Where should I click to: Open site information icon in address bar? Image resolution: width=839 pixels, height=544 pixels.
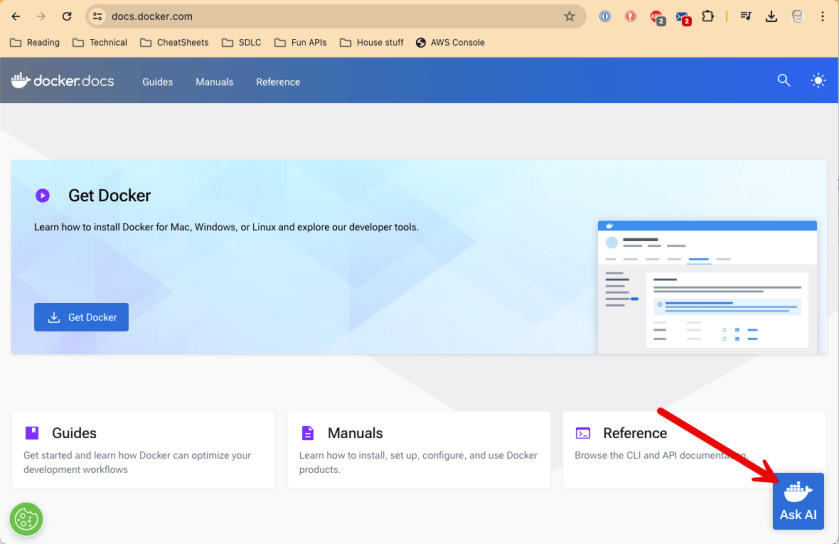coord(97,17)
